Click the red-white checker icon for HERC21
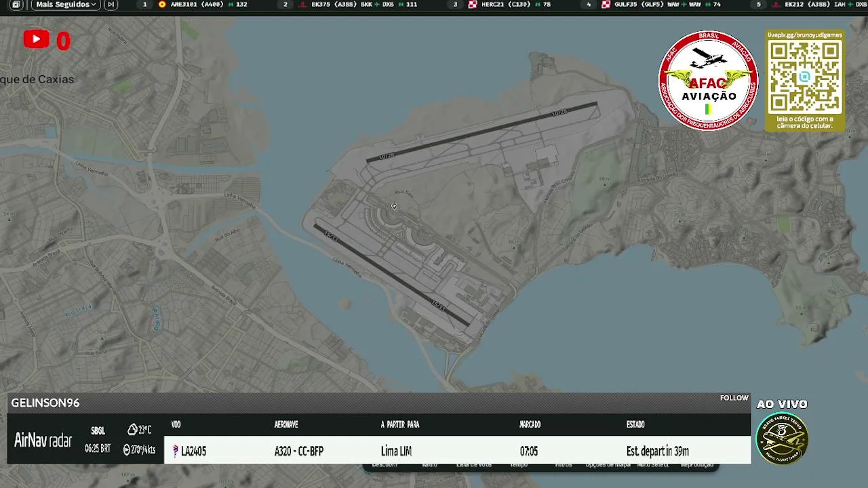 click(x=473, y=5)
